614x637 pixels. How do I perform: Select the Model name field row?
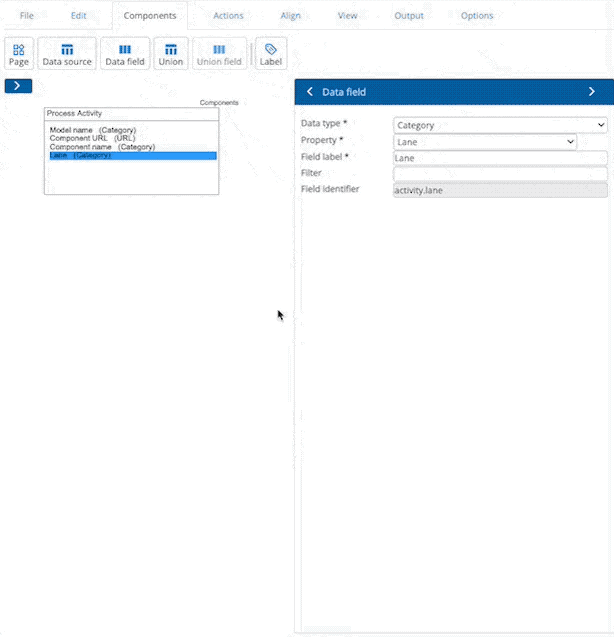(x=92, y=130)
